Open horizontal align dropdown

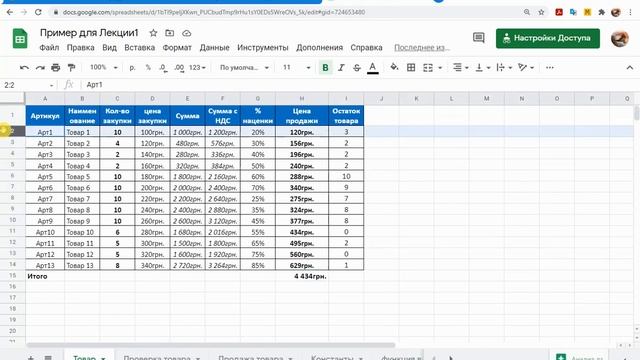pos(460,68)
